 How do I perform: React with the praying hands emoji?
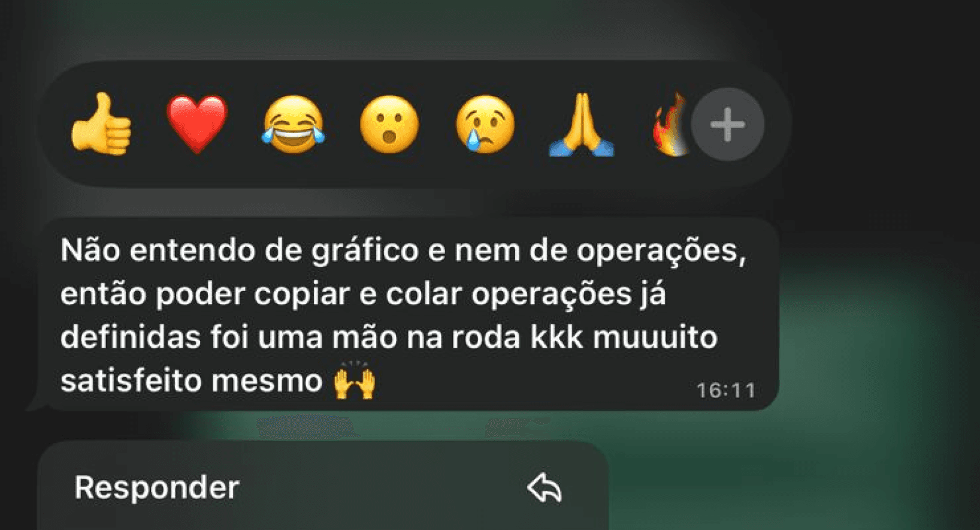(x=581, y=125)
